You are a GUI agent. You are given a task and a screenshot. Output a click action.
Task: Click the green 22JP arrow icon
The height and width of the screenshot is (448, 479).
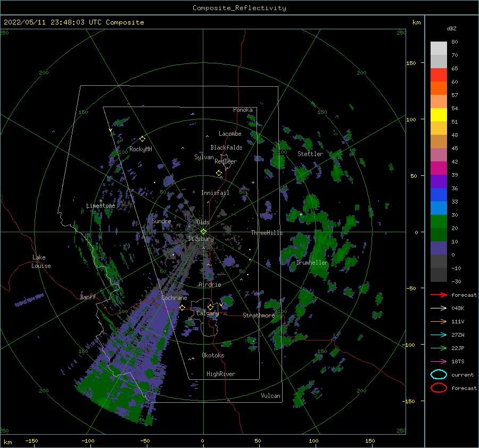(x=439, y=348)
